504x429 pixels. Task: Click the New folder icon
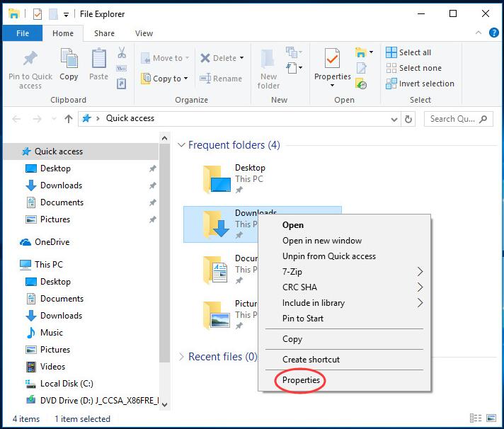click(268, 59)
